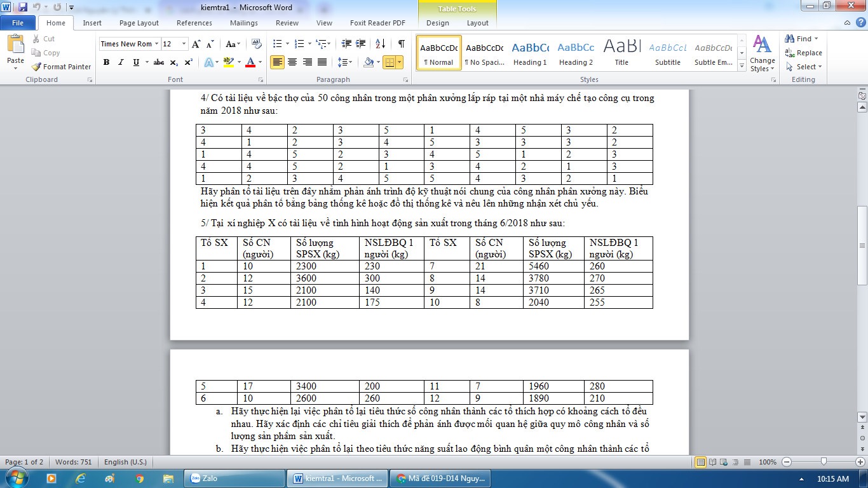Open the Table Tools Design tab
Image resolution: width=868 pixels, height=488 pixels.
(x=437, y=23)
